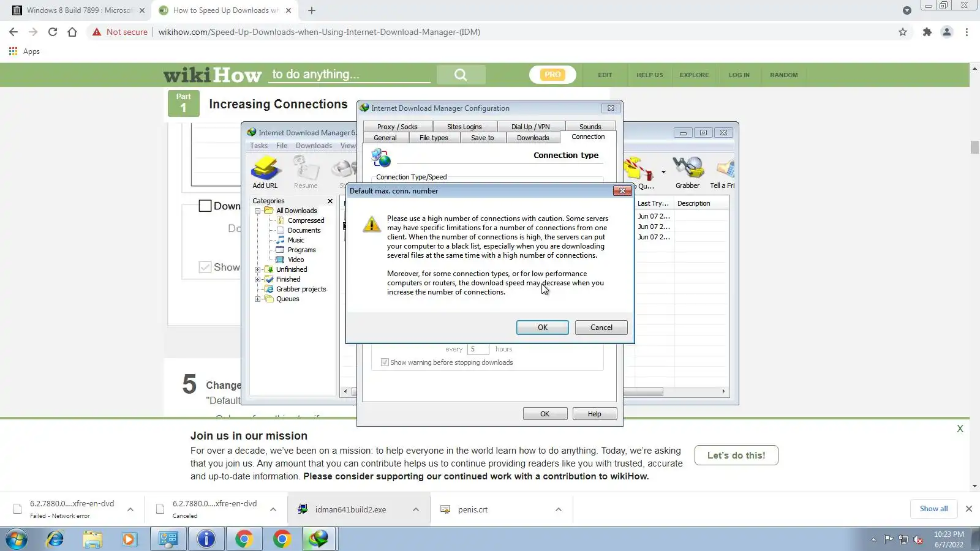Open the Chrome extensions puzzle icon

[927, 32]
